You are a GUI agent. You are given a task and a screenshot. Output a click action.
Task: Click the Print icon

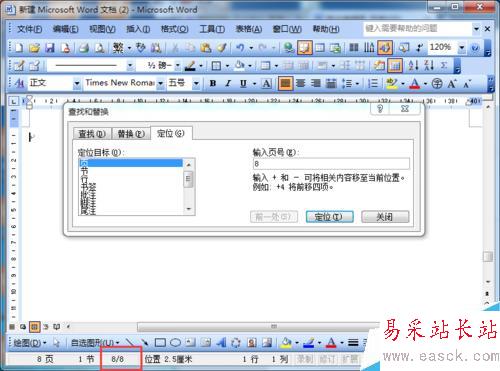(x=84, y=48)
